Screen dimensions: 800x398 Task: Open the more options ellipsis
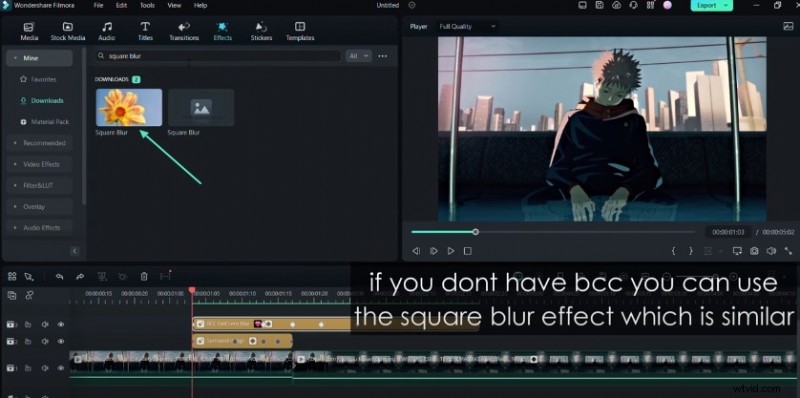point(383,56)
